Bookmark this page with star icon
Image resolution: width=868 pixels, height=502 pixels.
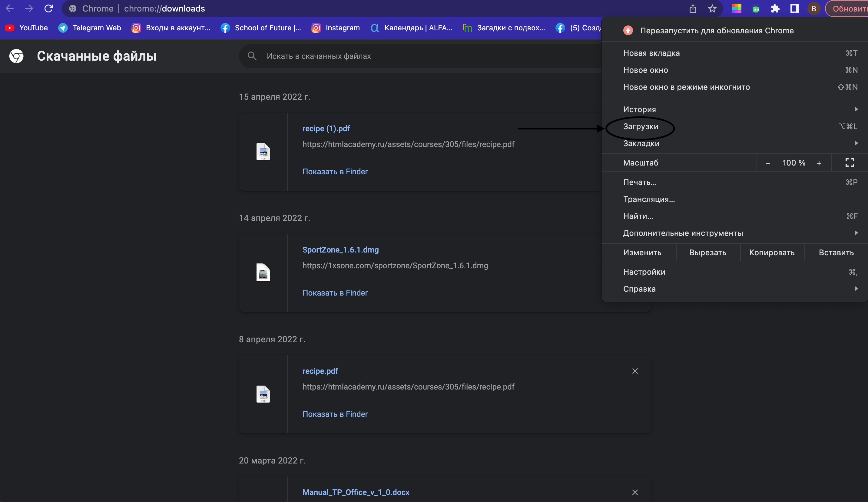click(712, 8)
